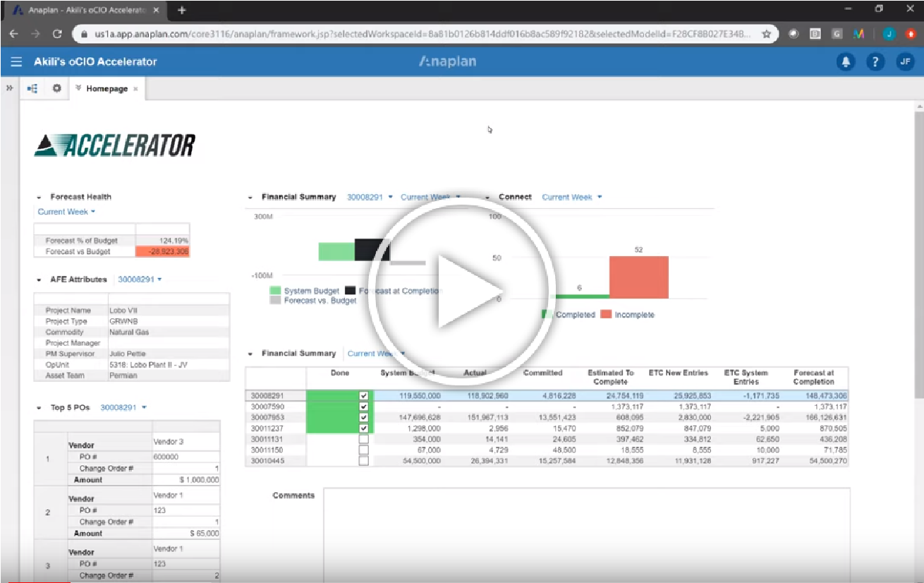Viewport: 924px width, 583px height.
Task: Click the Incomplete legend swatch
Action: (606, 314)
